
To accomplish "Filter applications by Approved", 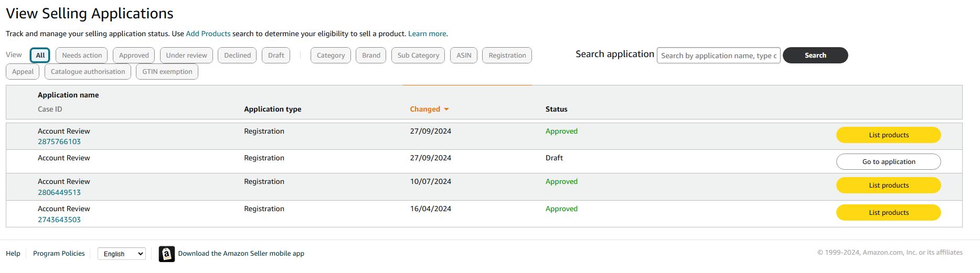I will pyautogui.click(x=134, y=56).
